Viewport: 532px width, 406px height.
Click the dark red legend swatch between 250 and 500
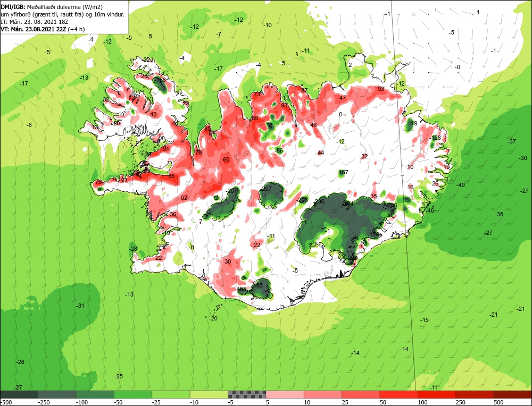coord(475,394)
